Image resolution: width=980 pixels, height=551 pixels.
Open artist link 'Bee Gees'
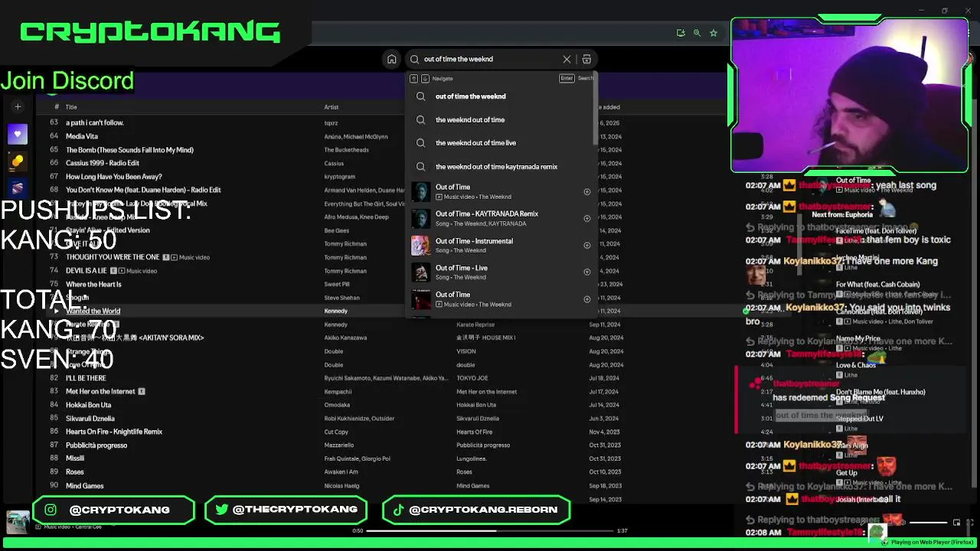[336, 230]
